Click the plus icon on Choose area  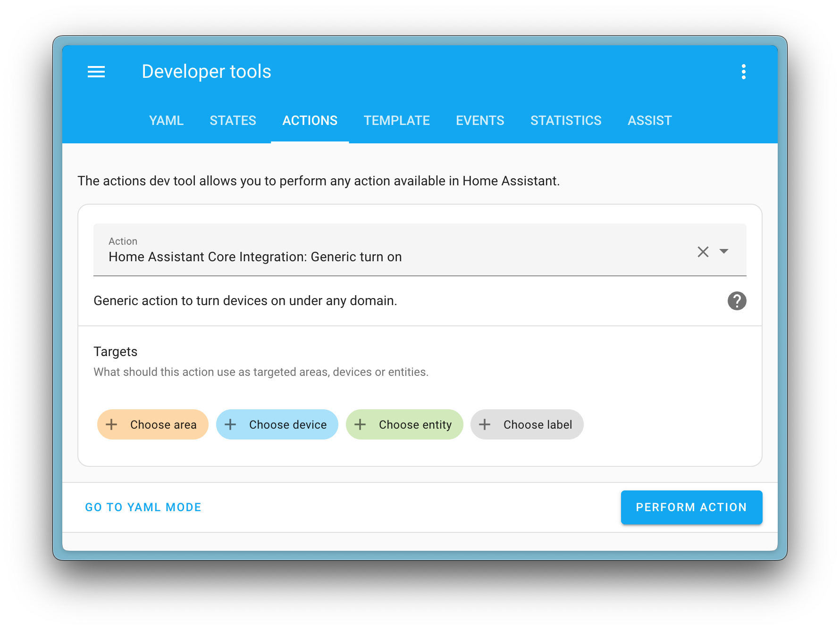click(111, 424)
